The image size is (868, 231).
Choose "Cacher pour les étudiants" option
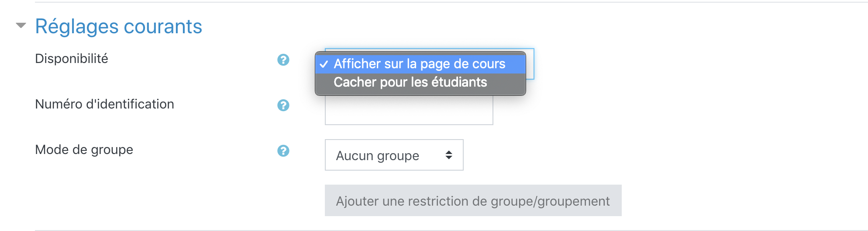point(410,82)
